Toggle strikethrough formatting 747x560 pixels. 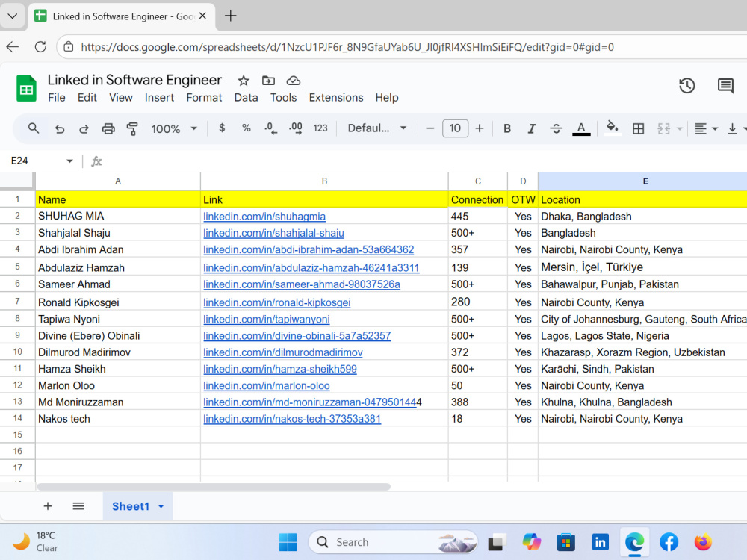pos(556,128)
